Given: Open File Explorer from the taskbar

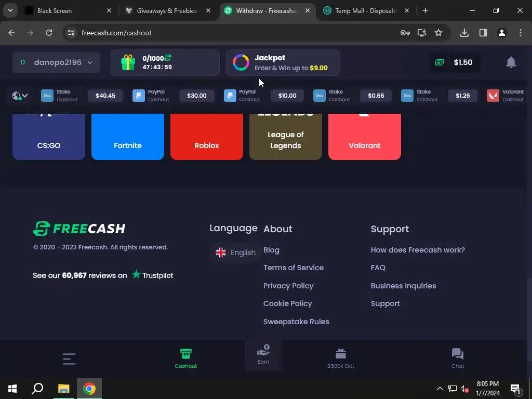Looking at the screenshot, I should point(63,389).
